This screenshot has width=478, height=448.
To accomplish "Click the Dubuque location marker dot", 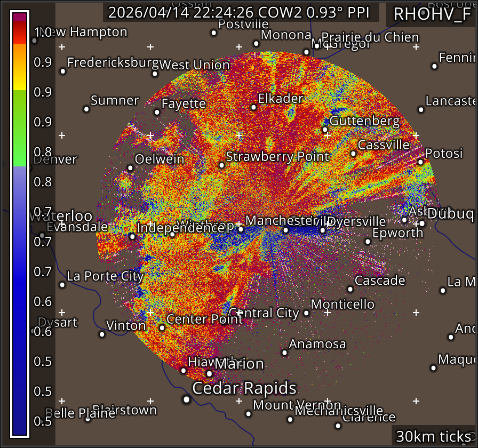I will (x=421, y=223).
